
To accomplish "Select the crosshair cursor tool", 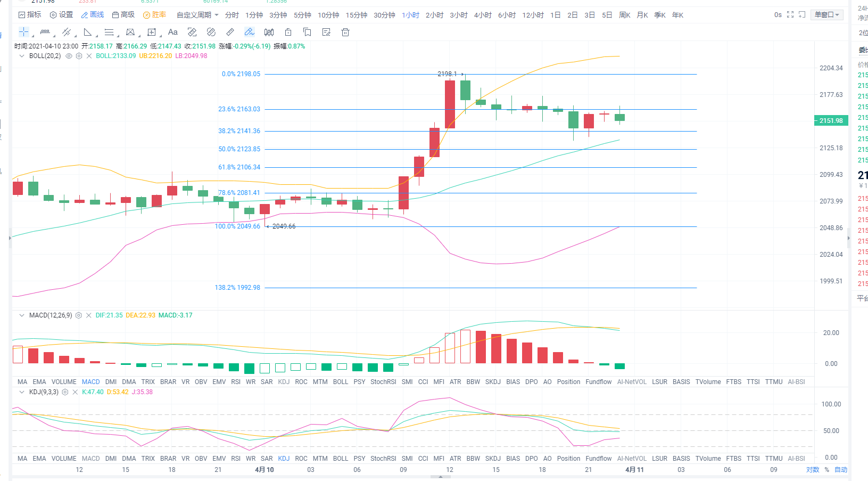I will pos(24,32).
